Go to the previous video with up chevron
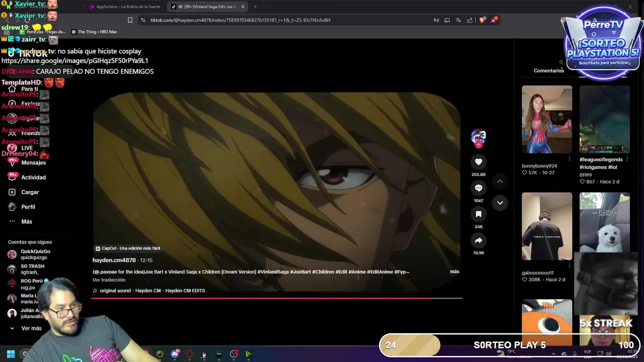Screen dimensions: 644x362 [500, 181]
